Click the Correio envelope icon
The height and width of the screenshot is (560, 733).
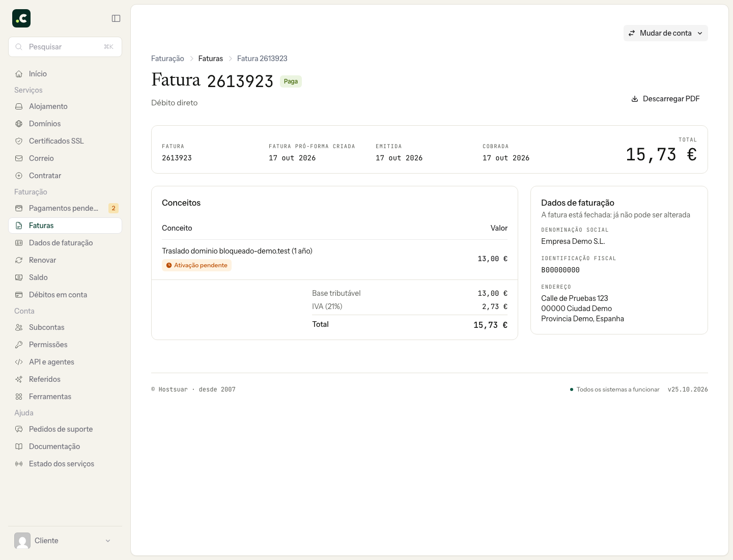tap(19, 158)
